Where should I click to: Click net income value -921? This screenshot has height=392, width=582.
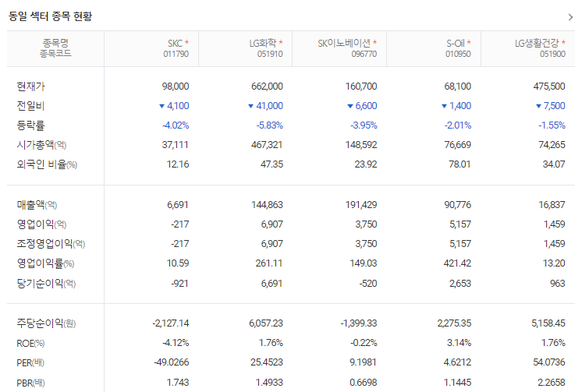179,284
